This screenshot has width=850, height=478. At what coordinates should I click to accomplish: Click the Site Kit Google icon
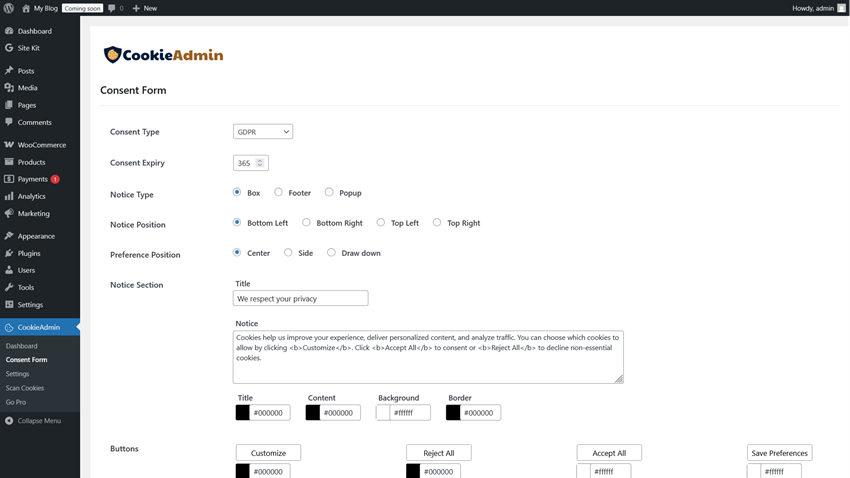9,48
